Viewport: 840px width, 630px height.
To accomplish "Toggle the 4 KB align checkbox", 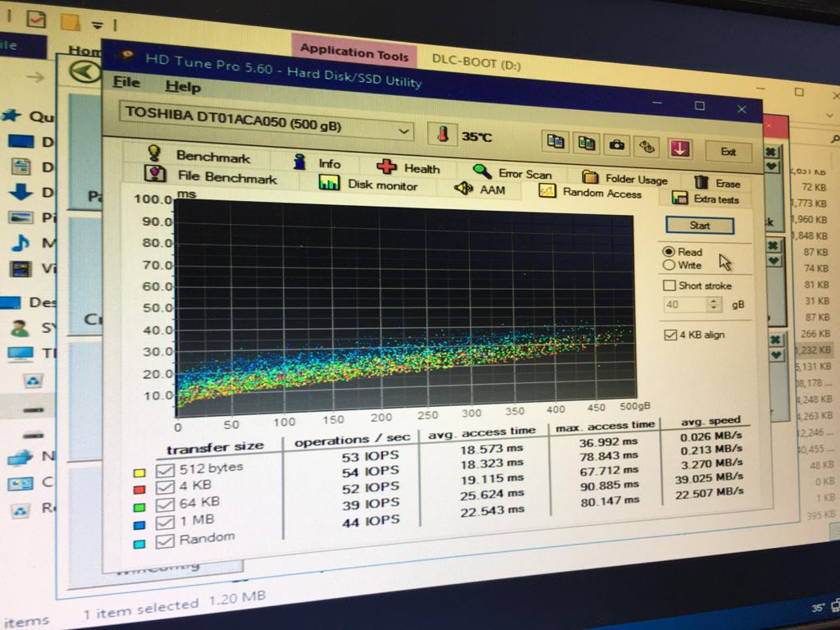I will pyautogui.click(x=669, y=335).
